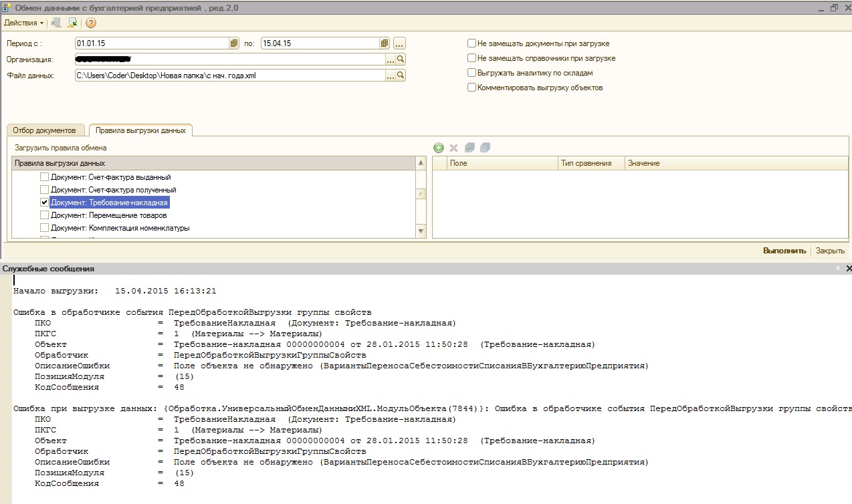Click ellipsis selector in the Файл данных field

[390, 76]
